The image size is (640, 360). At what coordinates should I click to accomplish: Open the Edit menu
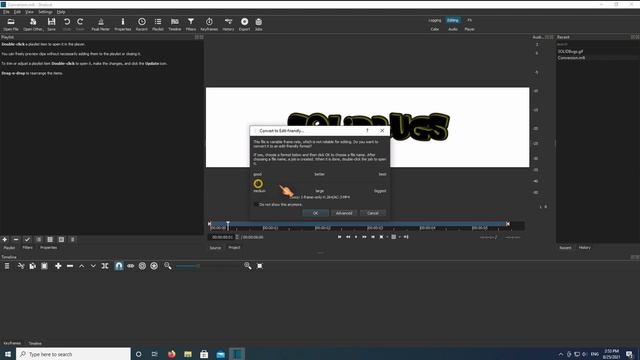(17, 12)
